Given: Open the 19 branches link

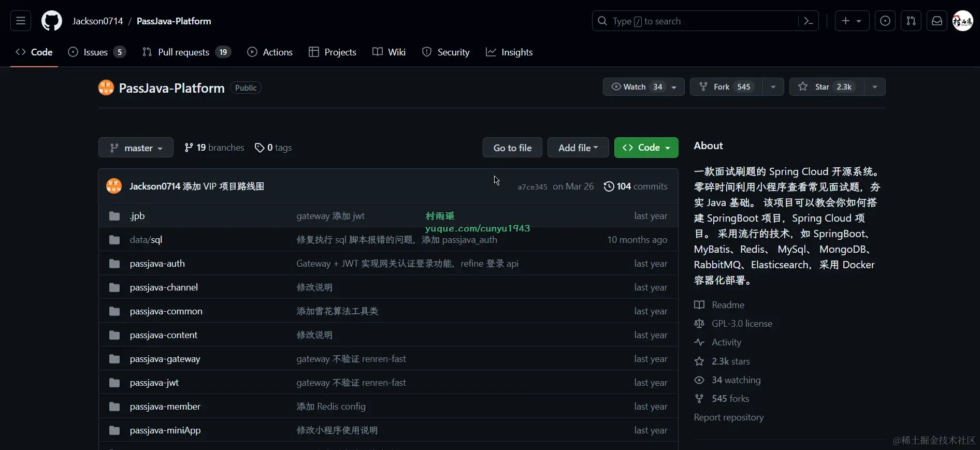Looking at the screenshot, I should (x=214, y=148).
